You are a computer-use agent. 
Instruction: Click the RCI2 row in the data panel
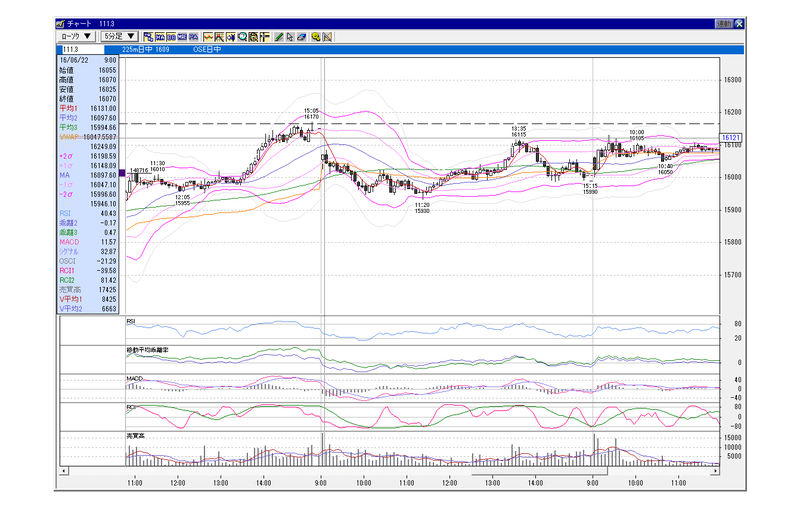(88, 280)
